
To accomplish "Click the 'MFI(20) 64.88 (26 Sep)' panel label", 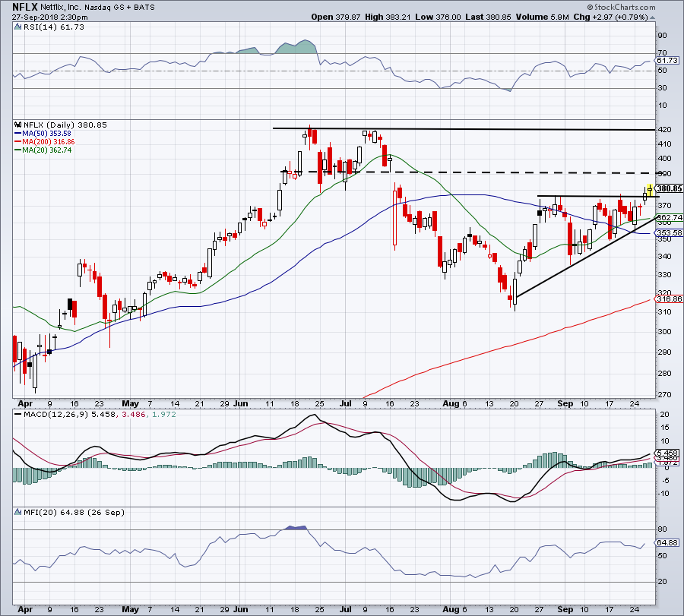I will 74,512.
